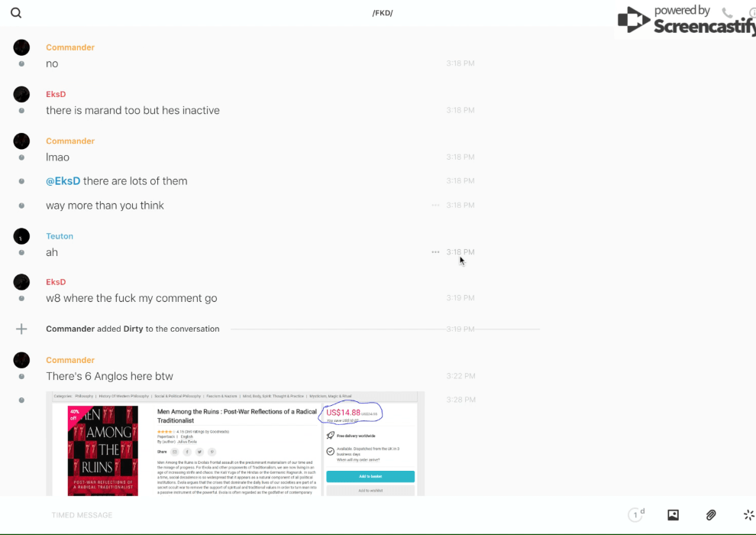Image resolution: width=756 pixels, height=535 pixels.
Task: Click the /FKD/ conversation title
Action: (x=383, y=13)
